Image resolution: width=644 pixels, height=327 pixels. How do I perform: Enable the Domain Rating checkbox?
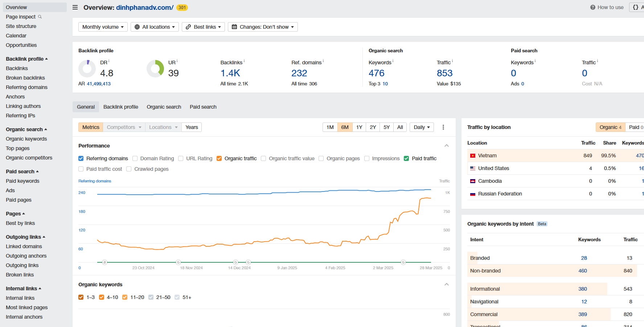point(135,158)
